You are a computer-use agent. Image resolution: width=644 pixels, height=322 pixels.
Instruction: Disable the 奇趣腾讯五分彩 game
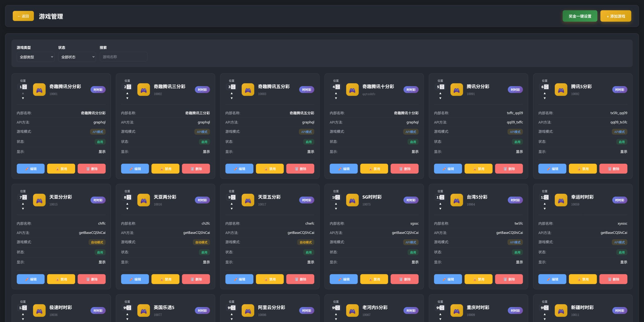click(x=270, y=169)
